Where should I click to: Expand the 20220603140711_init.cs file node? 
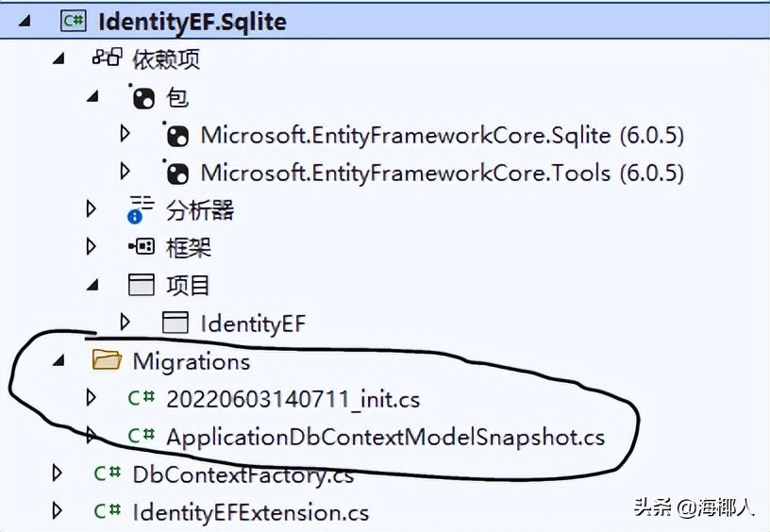pos(91,397)
